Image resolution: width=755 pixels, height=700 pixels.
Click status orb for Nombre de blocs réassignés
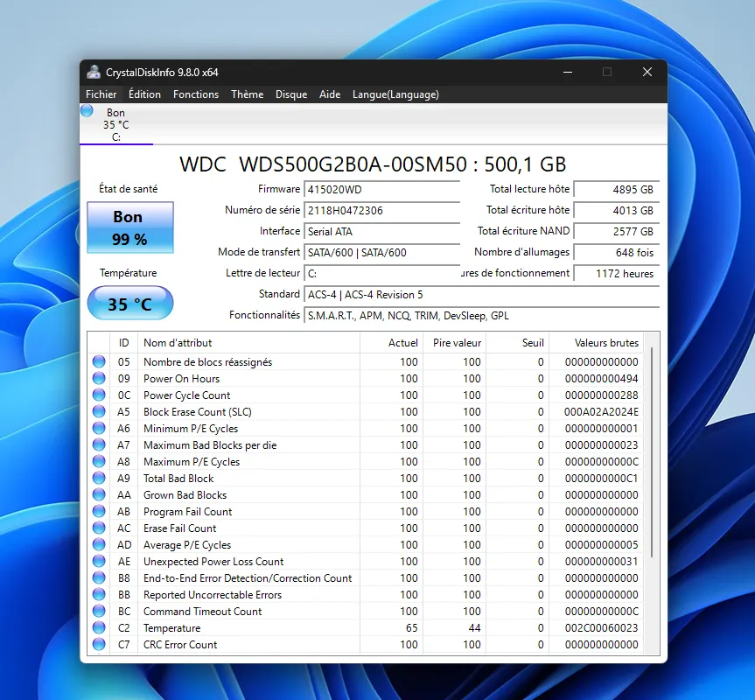tap(99, 361)
